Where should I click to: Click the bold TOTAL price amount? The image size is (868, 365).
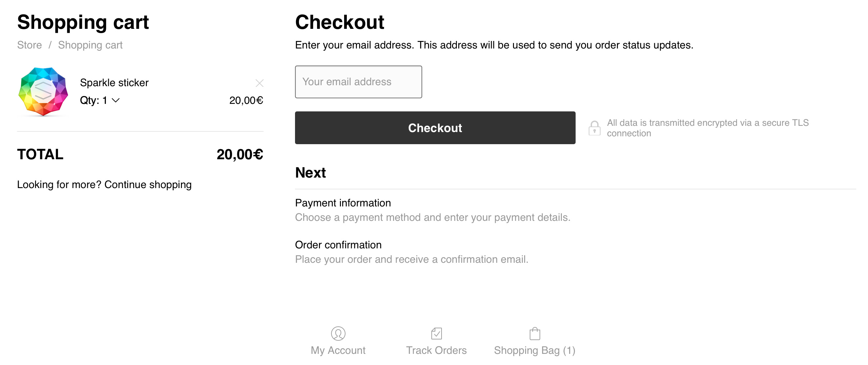(240, 155)
